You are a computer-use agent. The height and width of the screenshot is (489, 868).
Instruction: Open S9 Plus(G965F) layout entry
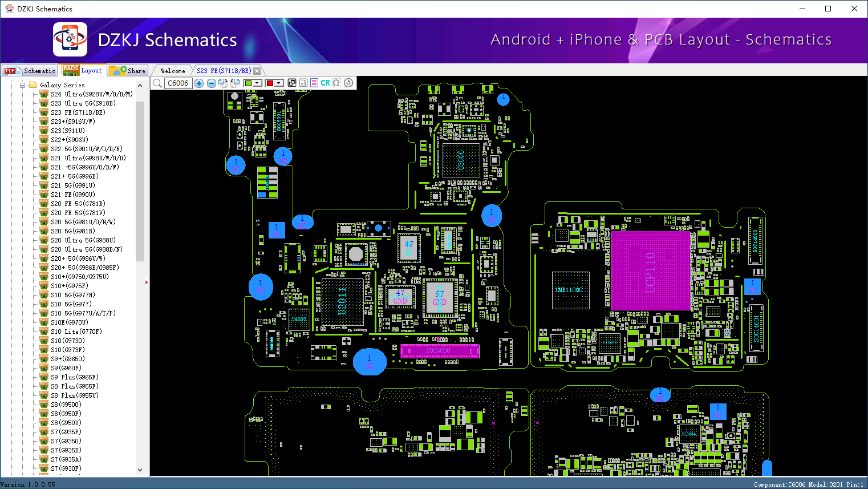coord(74,377)
